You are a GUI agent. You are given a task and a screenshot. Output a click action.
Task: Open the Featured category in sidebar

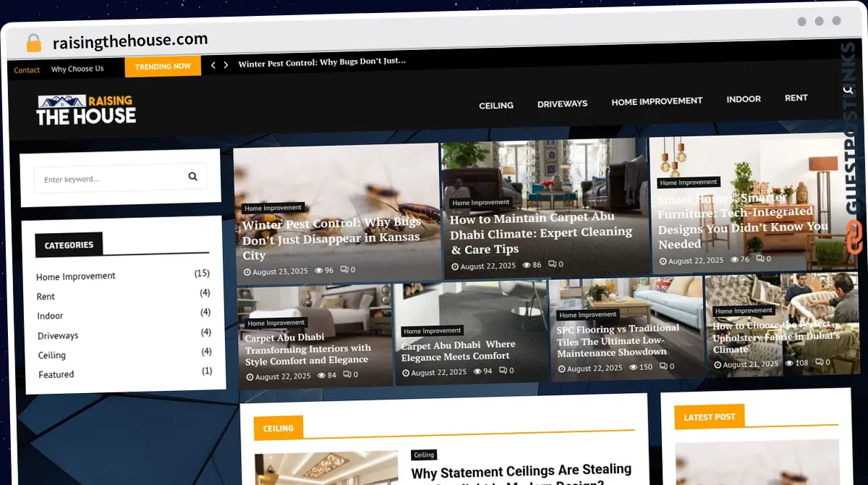tap(56, 374)
